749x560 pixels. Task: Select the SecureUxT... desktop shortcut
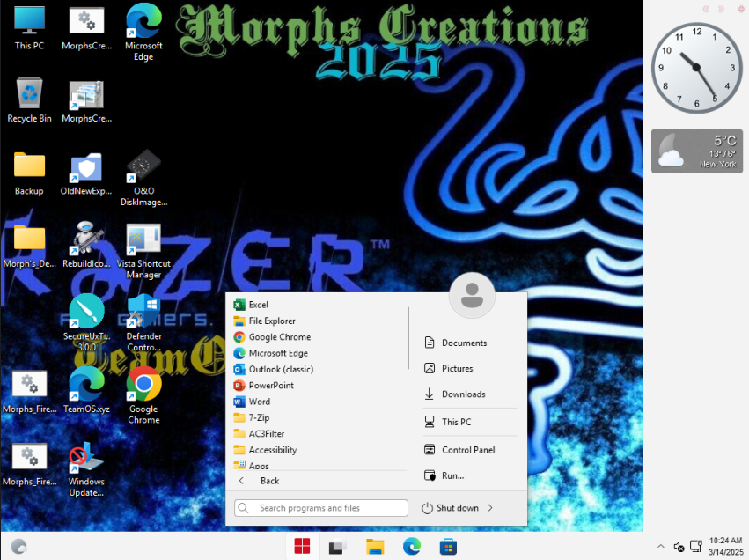click(86, 323)
